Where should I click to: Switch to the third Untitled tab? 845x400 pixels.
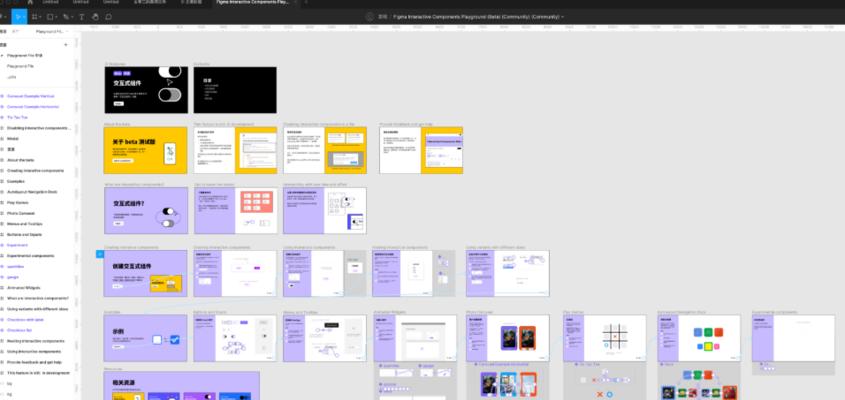click(x=110, y=2)
